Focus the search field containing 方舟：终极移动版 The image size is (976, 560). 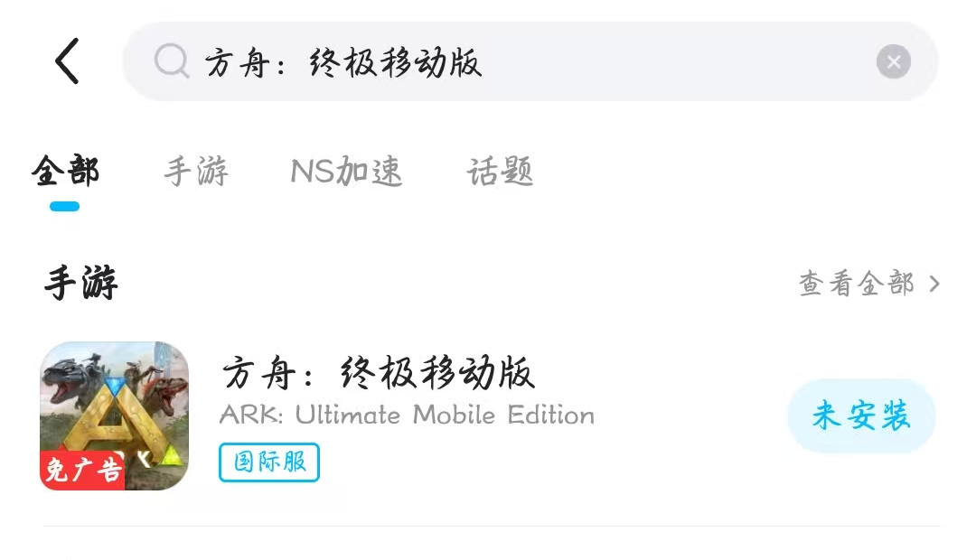click(530, 61)
